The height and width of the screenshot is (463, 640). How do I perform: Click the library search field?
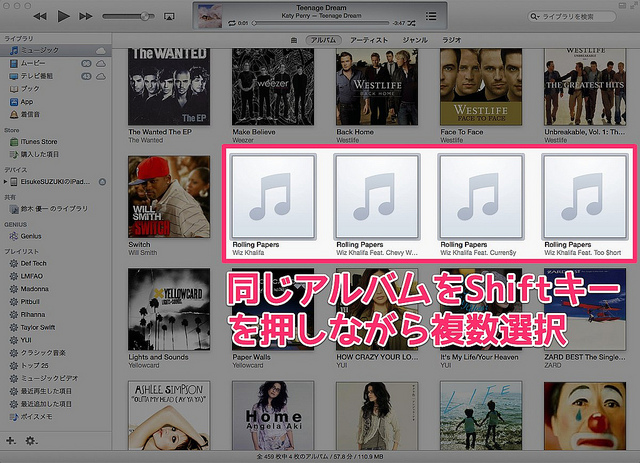click(572, 16)
